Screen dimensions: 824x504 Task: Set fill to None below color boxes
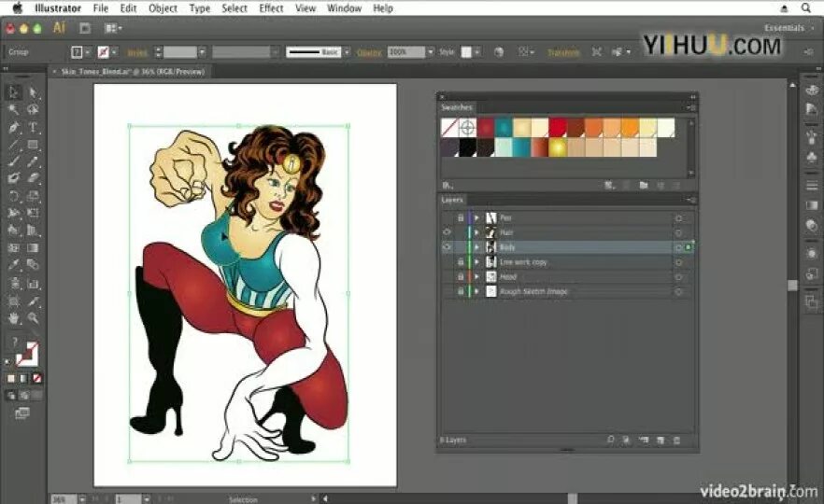pos(36,378)
